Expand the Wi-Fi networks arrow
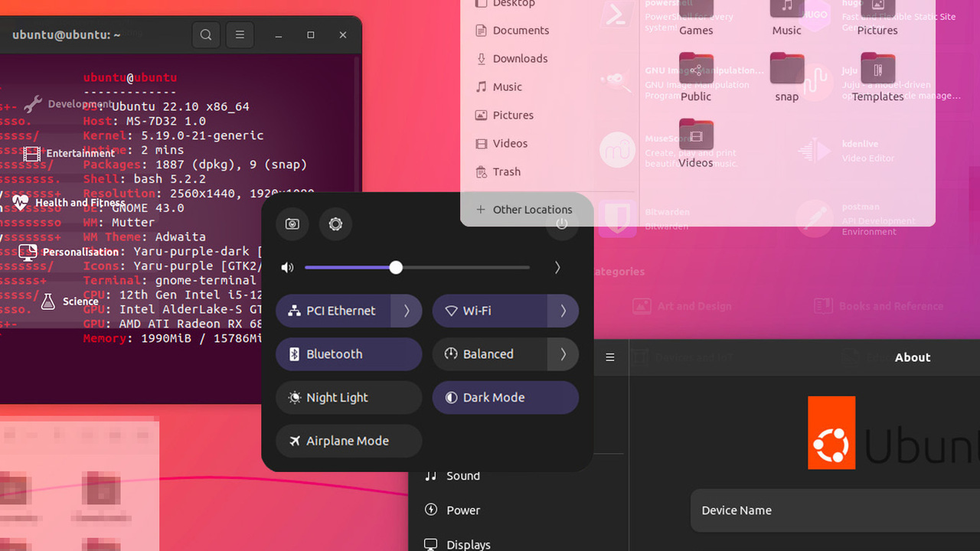The width and height of the screenshot is (980, 551). click(x=563, y=311)
